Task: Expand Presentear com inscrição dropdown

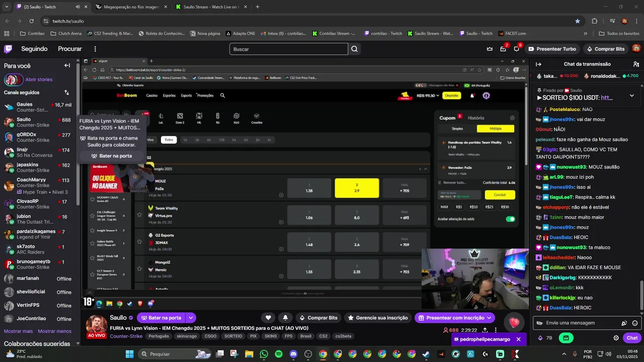Action: click(489, 318)
